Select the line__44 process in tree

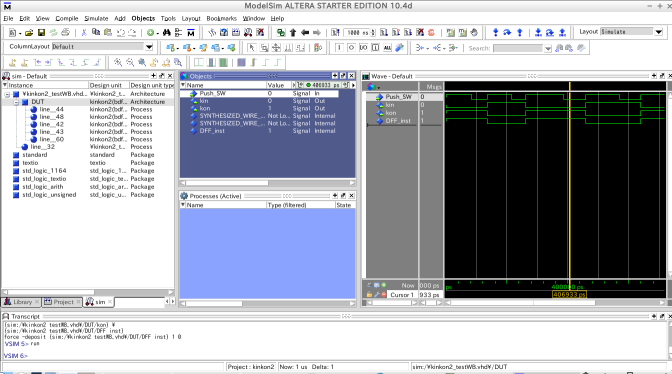(x=51, y=109)
